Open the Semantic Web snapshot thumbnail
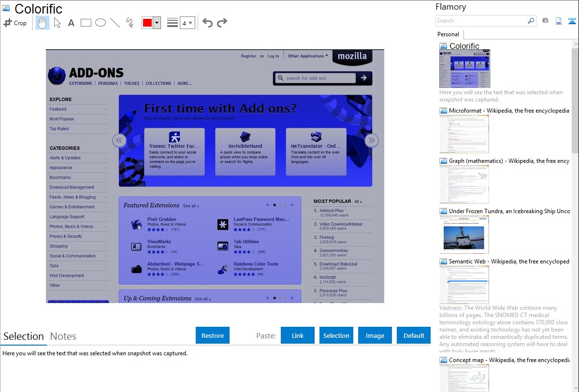 click(x=464, y=284)
